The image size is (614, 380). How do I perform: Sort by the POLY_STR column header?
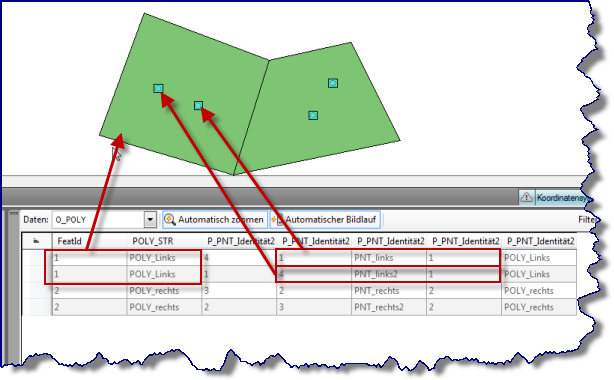[x=164, y=241]
